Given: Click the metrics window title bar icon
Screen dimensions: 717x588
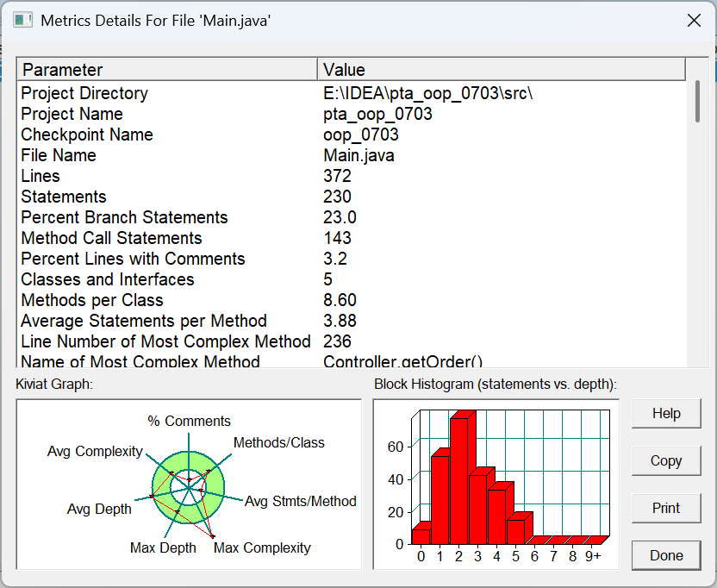Looking at the screenshot, I should point(22,20).
